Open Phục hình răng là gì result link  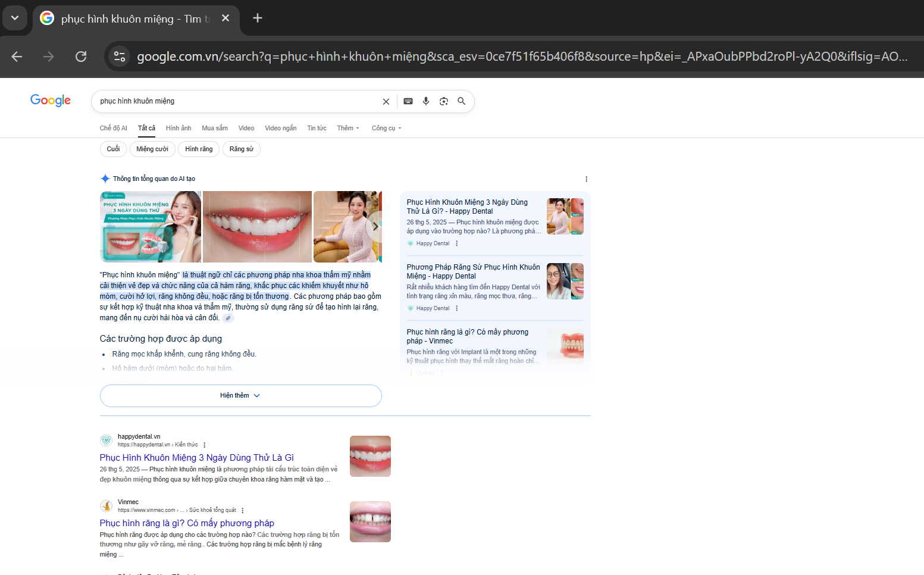pyautogui.click(x=187, y=523)
